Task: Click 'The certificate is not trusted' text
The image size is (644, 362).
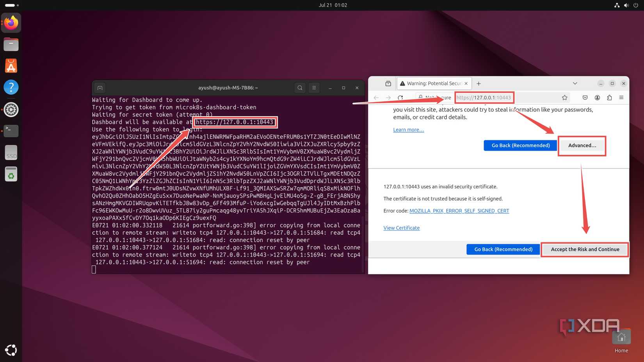Action: point(443,199)
